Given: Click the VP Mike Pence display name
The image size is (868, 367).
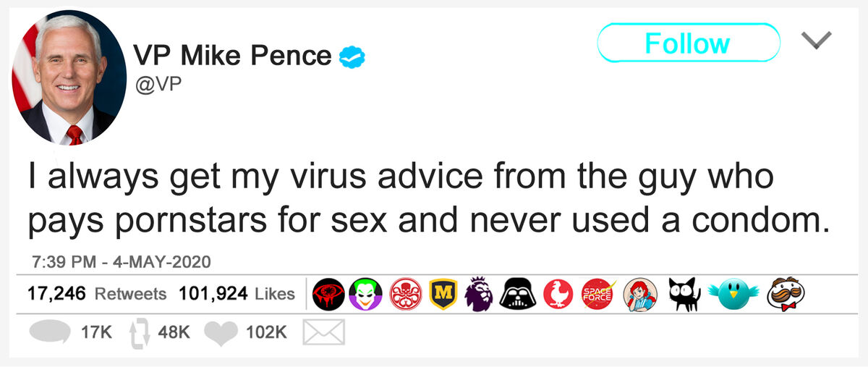Looking at the screenshot, I should [x=234, y=56].
